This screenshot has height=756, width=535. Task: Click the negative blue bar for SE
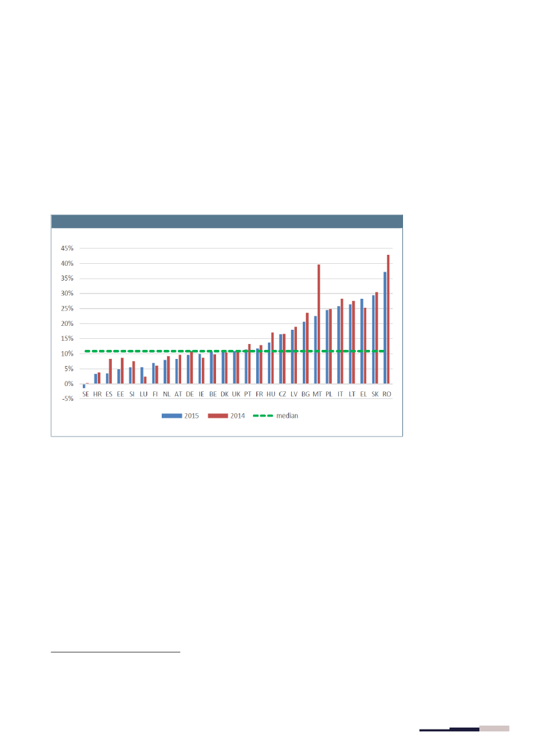pos(84,386)
